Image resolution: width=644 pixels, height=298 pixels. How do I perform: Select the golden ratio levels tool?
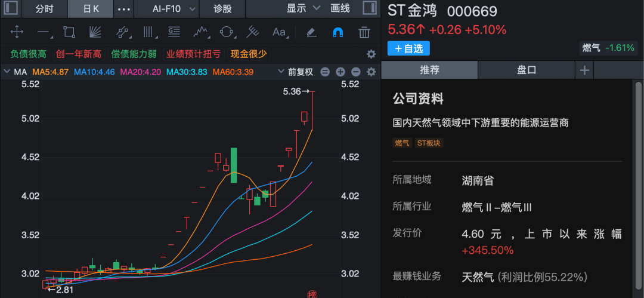coord(174,32)
